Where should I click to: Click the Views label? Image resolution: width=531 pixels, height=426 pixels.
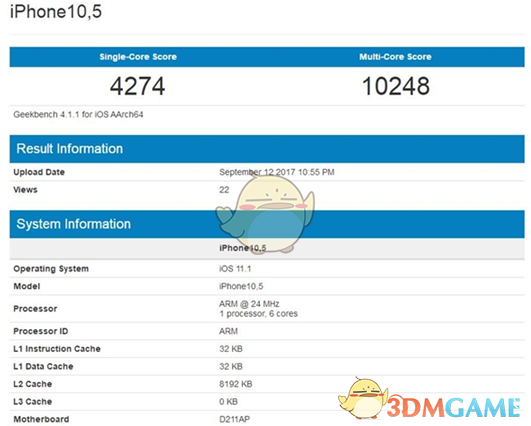pyautogui.click(x=25, y=190)
